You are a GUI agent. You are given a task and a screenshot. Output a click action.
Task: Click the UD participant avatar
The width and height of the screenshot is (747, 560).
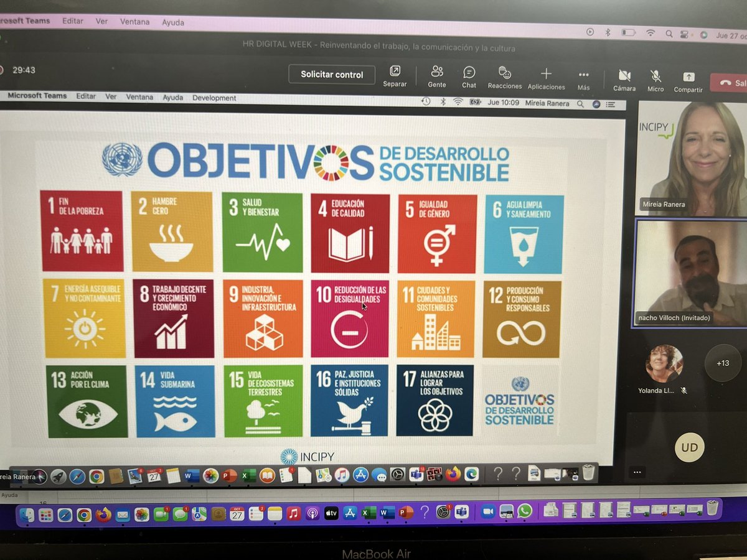pos(689,447)
